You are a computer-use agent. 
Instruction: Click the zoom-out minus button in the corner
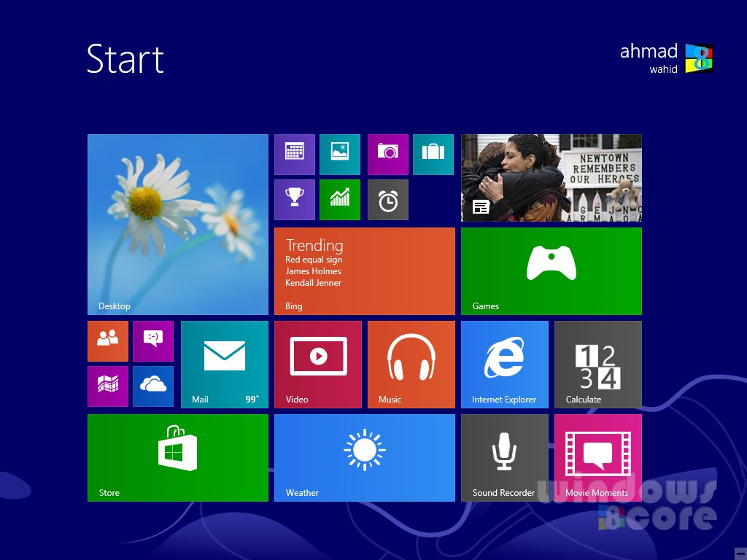(x=740, y=553)
